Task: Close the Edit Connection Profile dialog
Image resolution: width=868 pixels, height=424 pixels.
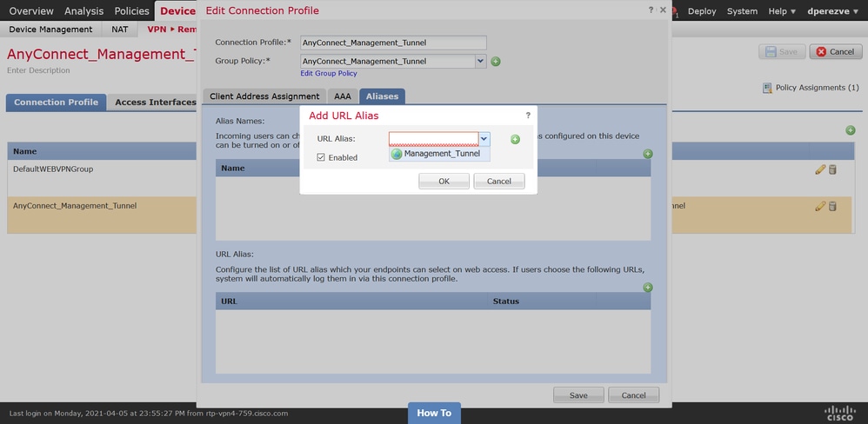Action: coord(664,10)
